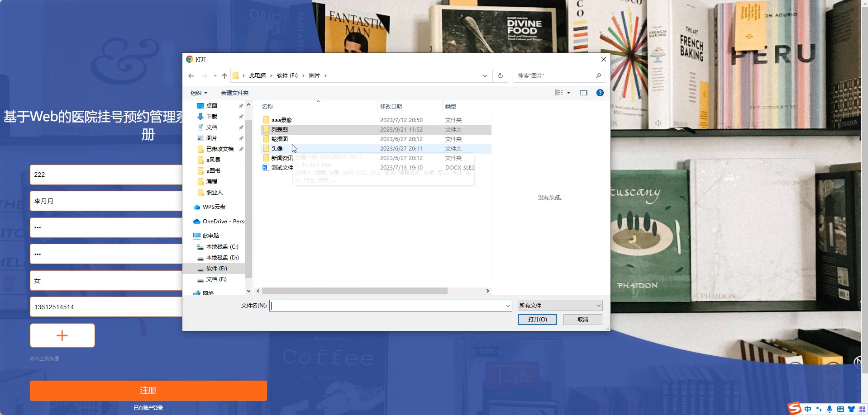Open recent locations dropdown beside forward arrow
Image resolution: width=868 pixels, height=415 pixels.
point(215,76)
